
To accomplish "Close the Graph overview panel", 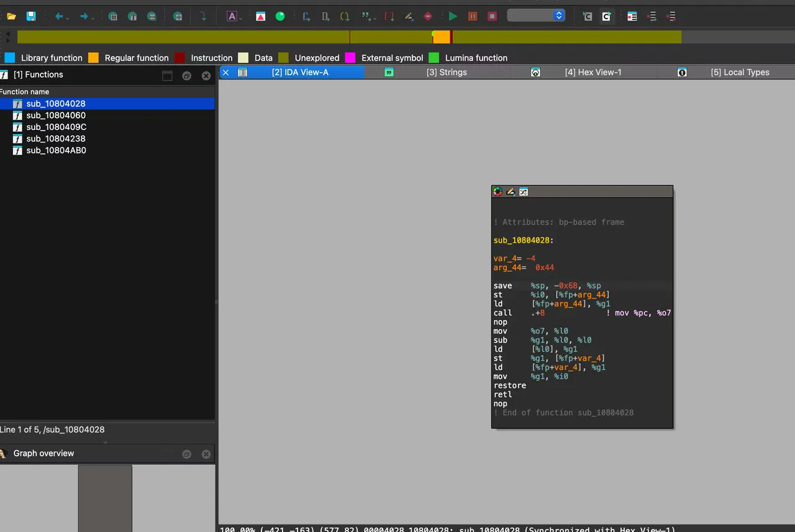I will pos(206,454).
